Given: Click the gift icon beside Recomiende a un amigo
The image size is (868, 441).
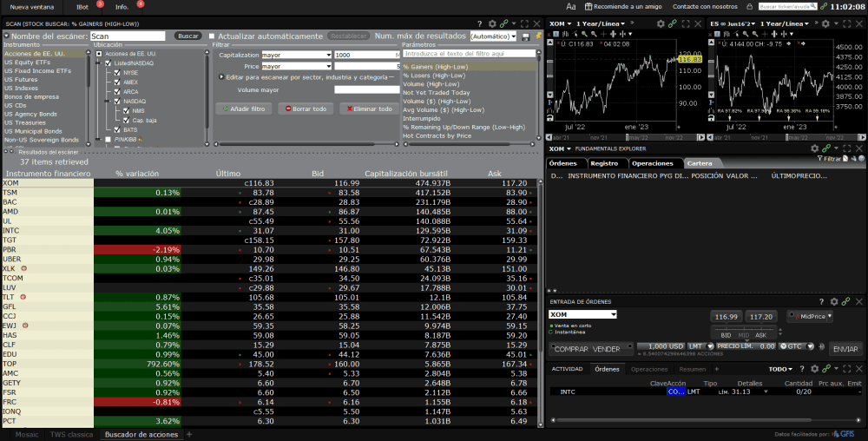Looking at the screenshot, I should tap(589, 7).
